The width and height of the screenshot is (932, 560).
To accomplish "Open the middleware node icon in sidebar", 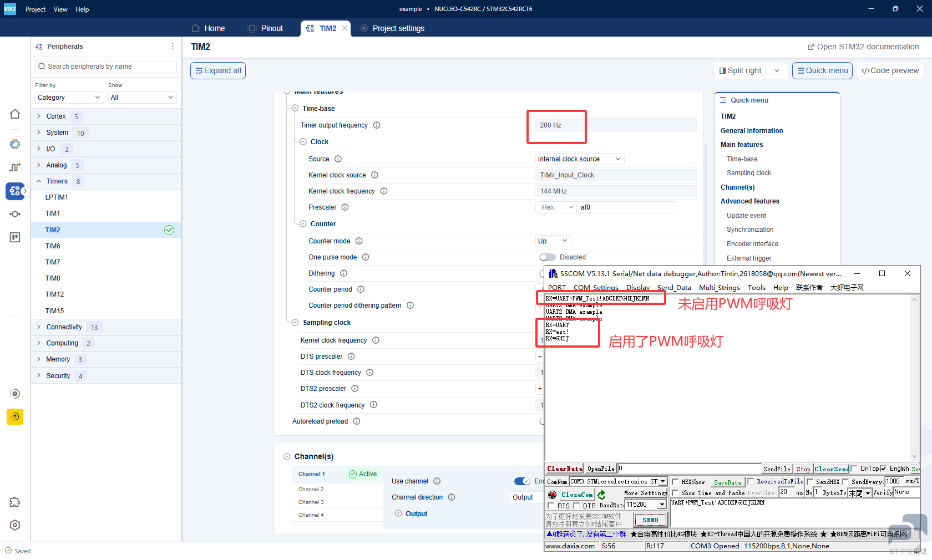I will pos(15,214).
